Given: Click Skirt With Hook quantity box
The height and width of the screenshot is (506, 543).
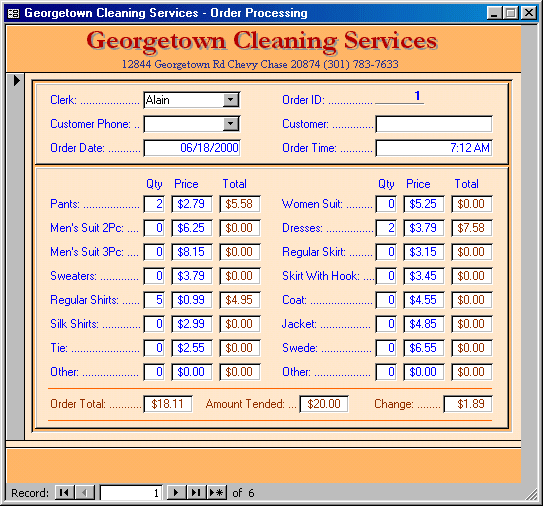Looking at the screenshot, I should (386, 276).
